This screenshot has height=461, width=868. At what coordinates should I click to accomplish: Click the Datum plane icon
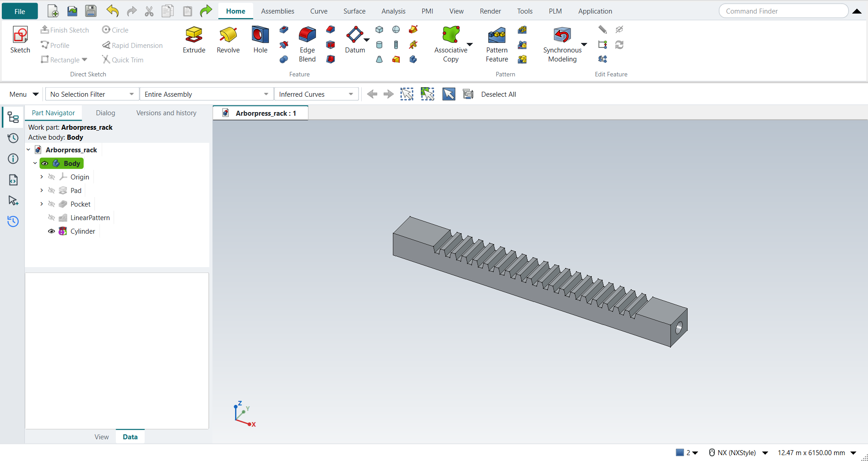point(354,35)
